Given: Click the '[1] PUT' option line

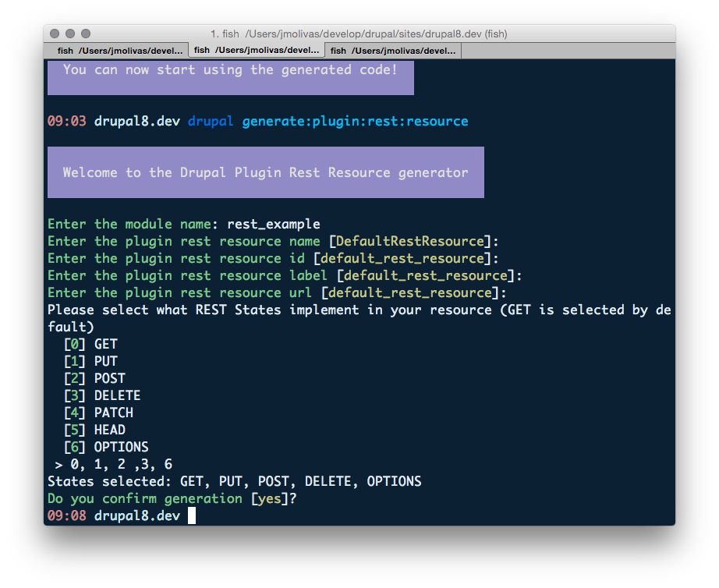Looking at the screenshot, I should [x=90, y=361].
